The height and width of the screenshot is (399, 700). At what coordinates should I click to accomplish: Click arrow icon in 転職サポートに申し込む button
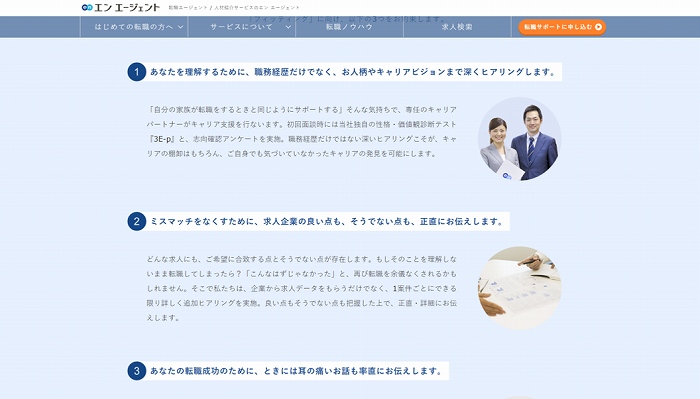click(x=598, y=27)
